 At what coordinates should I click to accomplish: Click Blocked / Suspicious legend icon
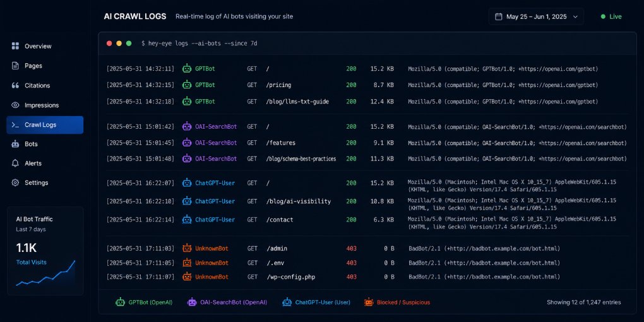coord(369,302)
